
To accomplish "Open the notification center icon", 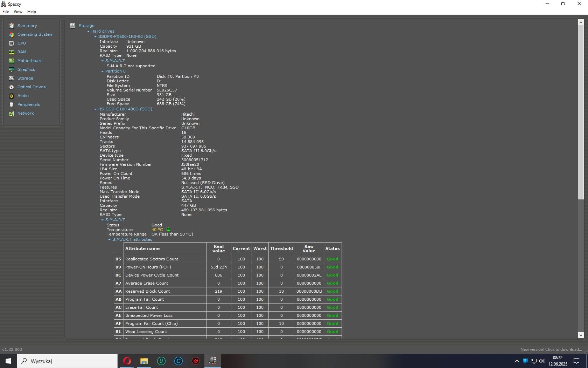I will (576, 361).
